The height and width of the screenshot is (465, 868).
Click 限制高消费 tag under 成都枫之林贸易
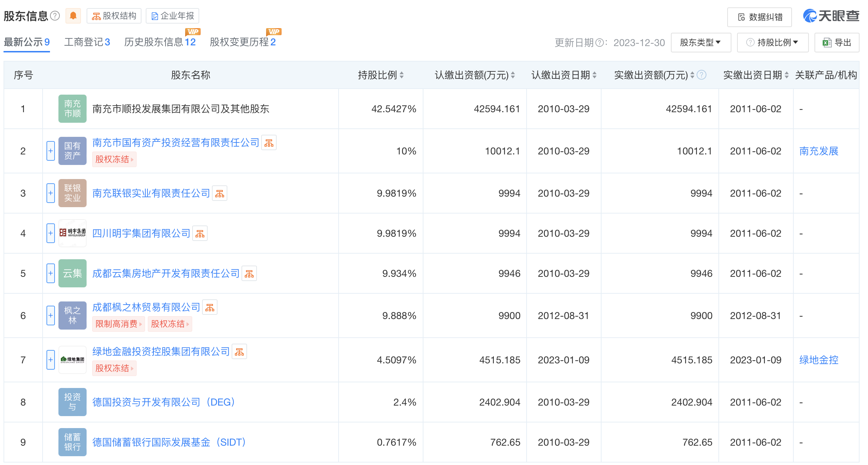pos(119,324)
